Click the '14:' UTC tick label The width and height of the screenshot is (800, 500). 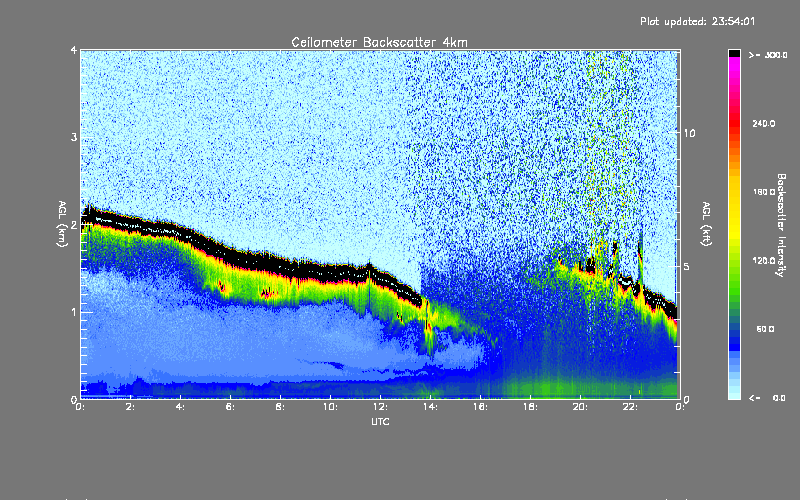tap(430, 407)
